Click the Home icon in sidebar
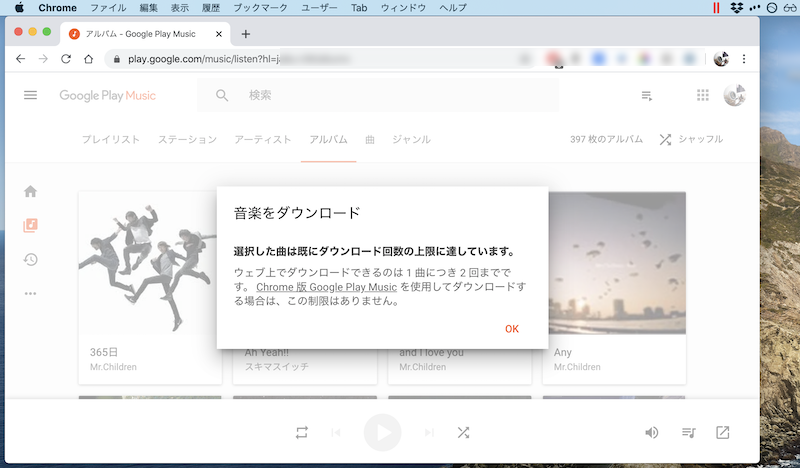This screenshot has width=800, height=468. [x=31, y=191]
